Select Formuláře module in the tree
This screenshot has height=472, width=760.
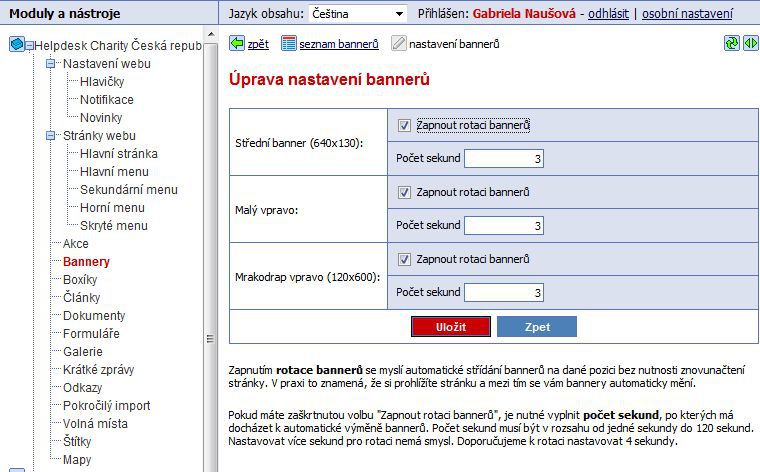91,333
